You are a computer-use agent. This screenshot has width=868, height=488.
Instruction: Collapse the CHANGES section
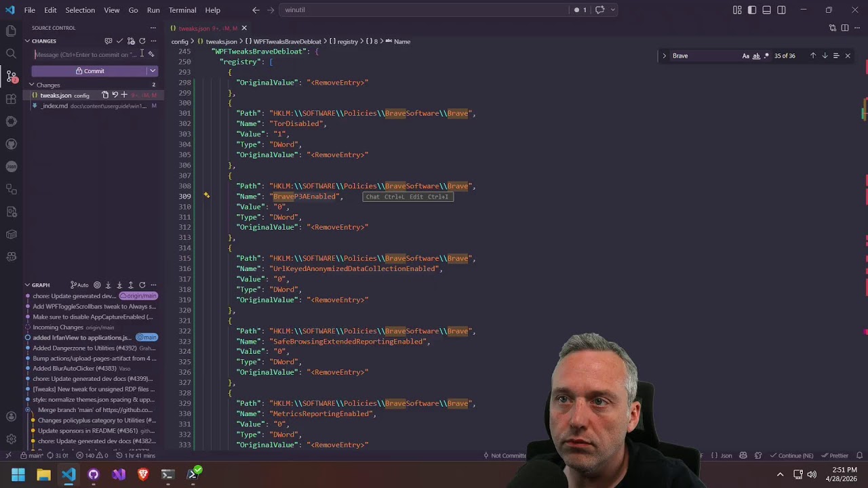click(27, 41)
